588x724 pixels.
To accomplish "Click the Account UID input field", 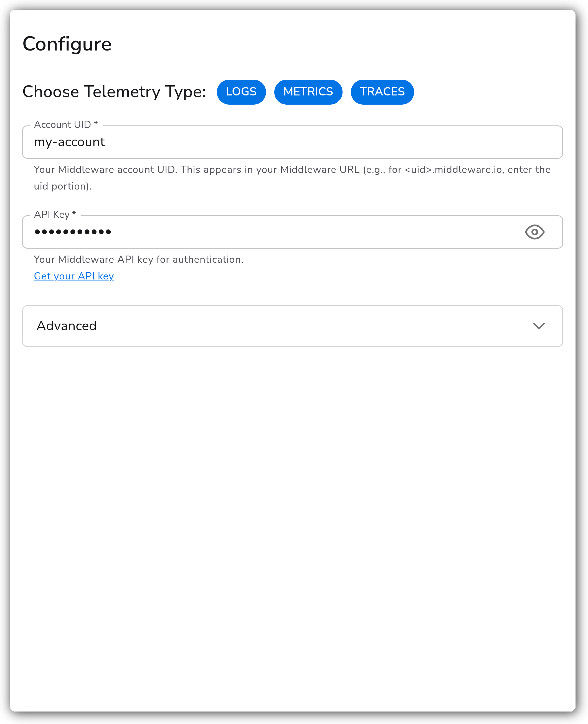I will point(292,142).
